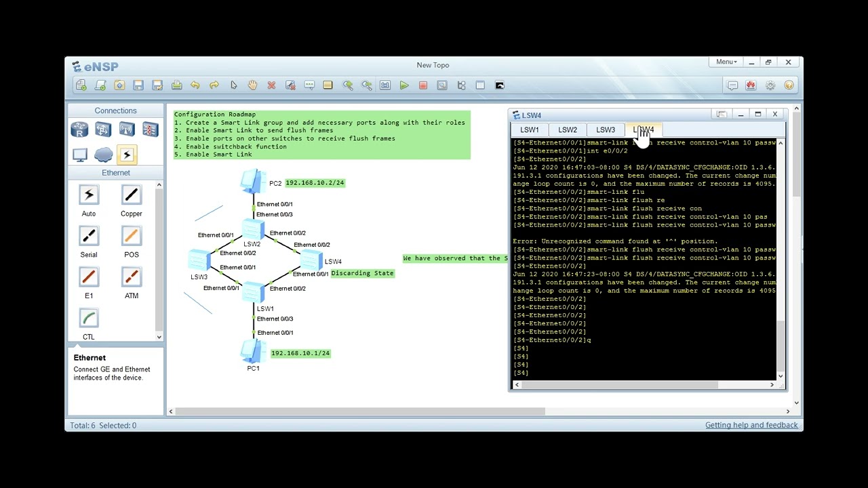
Task: Click the open-all-CLI black toolbar icon
Action: [500, 85]
